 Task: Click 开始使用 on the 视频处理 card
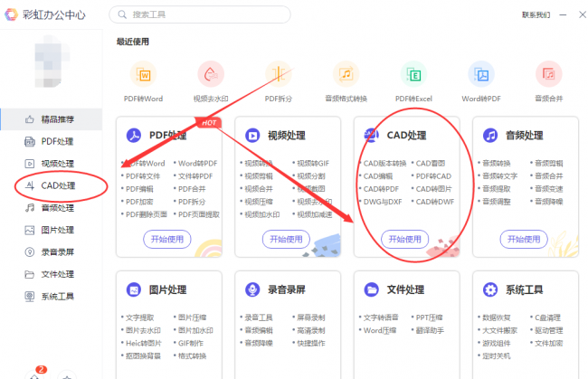tap(286, 239)
